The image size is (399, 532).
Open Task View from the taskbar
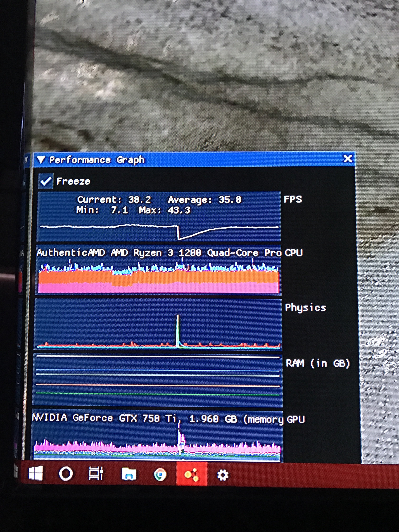(96, 473)
